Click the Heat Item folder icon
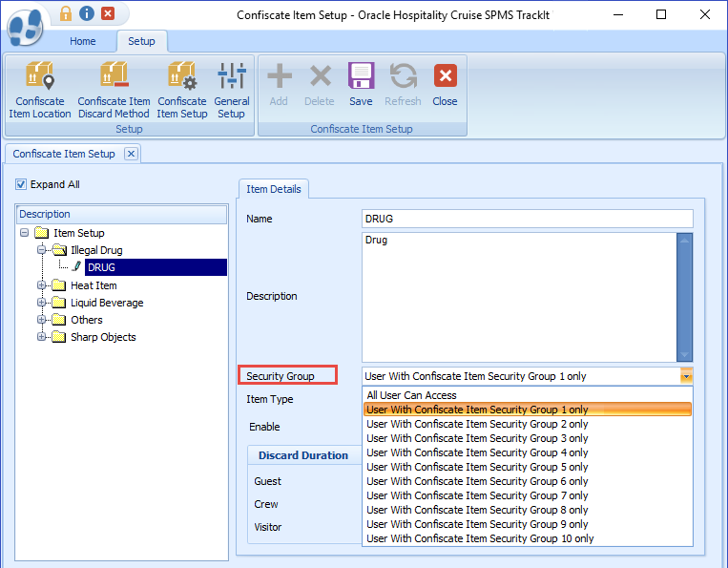 (x=58, y=285)
